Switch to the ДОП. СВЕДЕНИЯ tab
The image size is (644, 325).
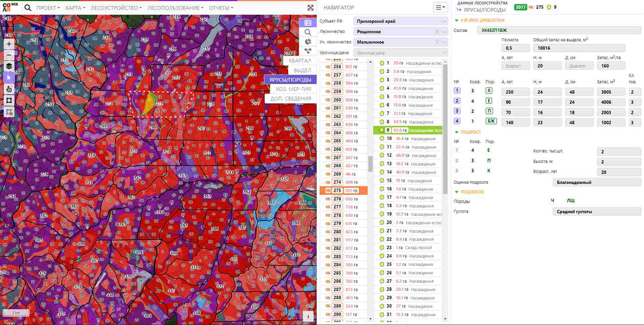[x=291, y=99]
